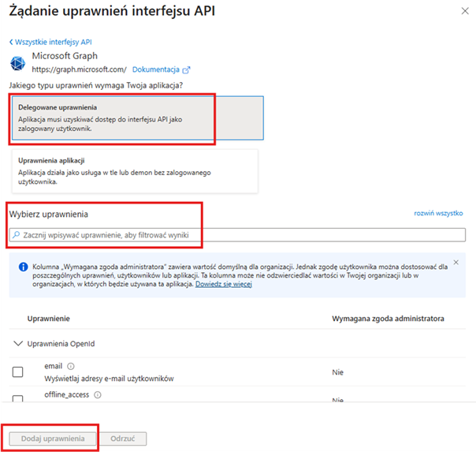Select the Delegowane uprawnienia option
The width and height of the screenshot is (476, 452).
click(136, 118)
